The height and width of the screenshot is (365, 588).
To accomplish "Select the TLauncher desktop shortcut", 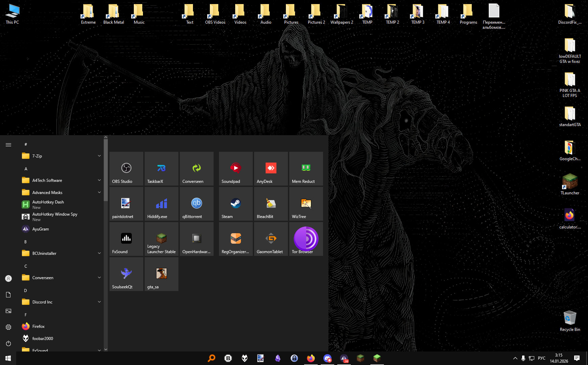I will click(x=570, y=184).
